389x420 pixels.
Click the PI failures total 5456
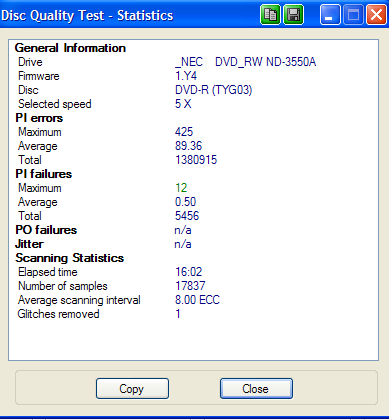187,216
